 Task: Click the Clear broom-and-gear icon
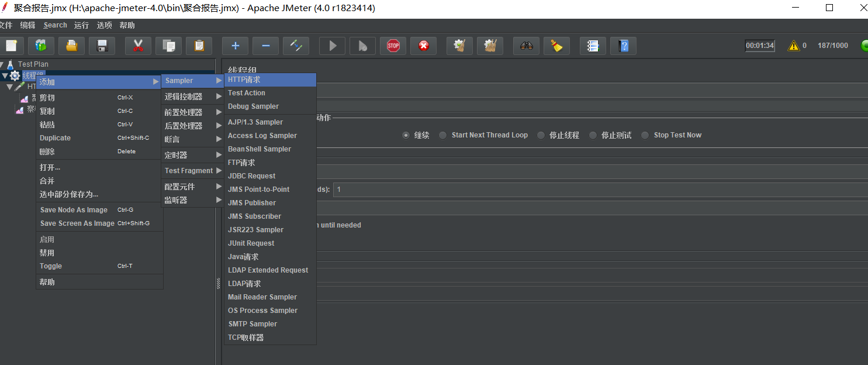(x=459, y=46)
